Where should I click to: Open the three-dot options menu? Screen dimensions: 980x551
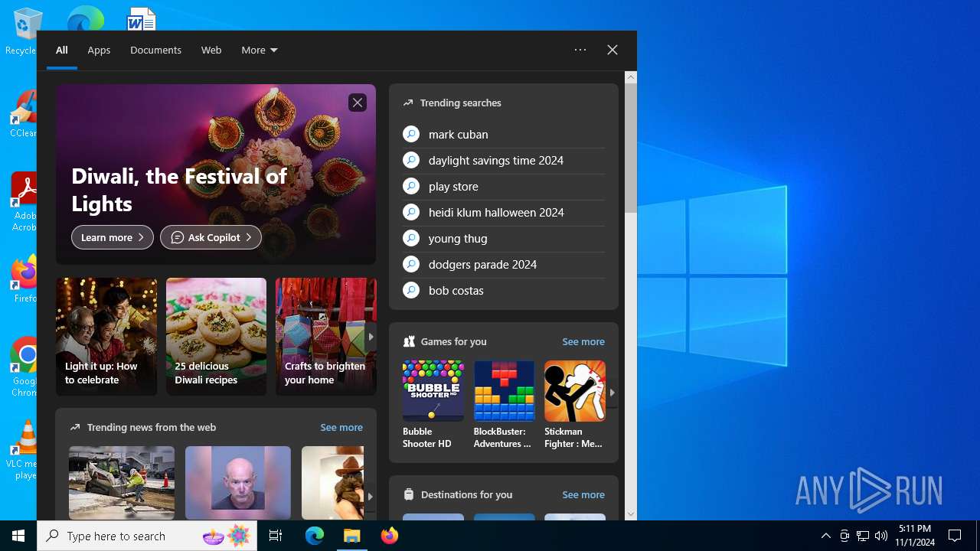click(x=580, y=50)
